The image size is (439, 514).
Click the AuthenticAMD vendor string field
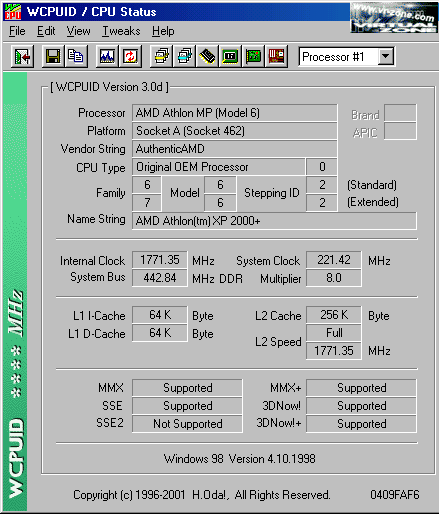(x=235, y=149)
